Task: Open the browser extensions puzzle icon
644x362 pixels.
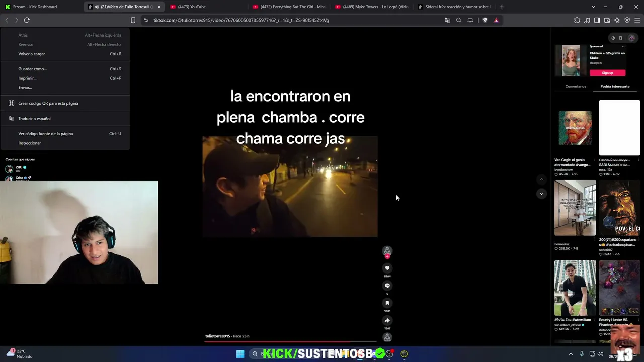Action: click(x=577, y=20)
